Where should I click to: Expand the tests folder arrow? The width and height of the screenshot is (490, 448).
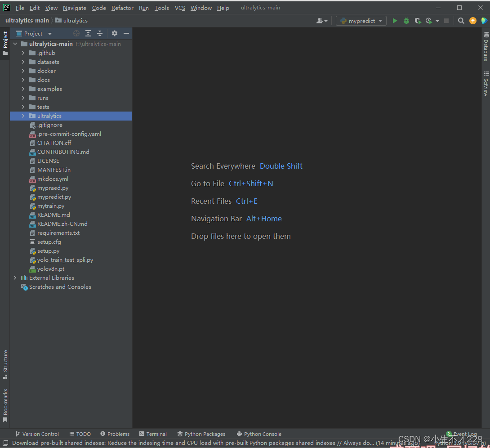click(23, 107)
